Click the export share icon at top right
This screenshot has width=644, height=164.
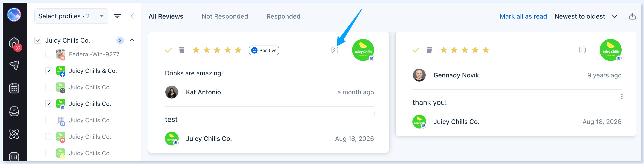pyautogui.click(x=632, y=16)
